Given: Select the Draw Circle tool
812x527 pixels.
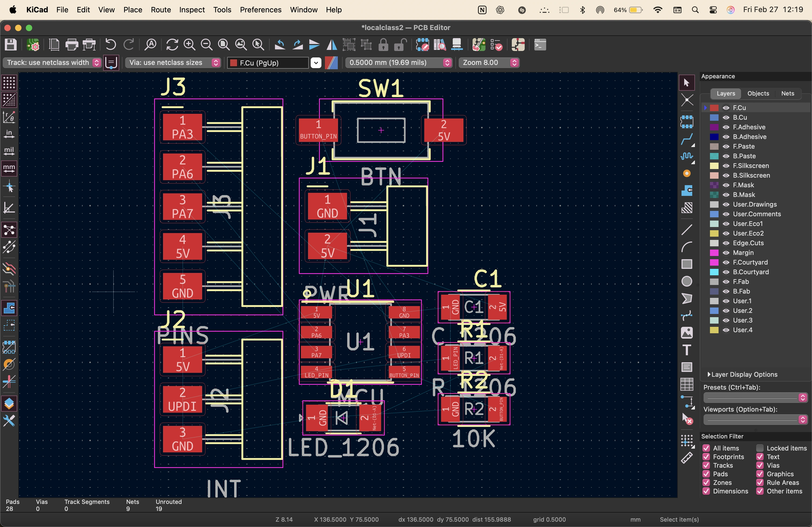Looking at the screenshot, I should tap(686, 281).
